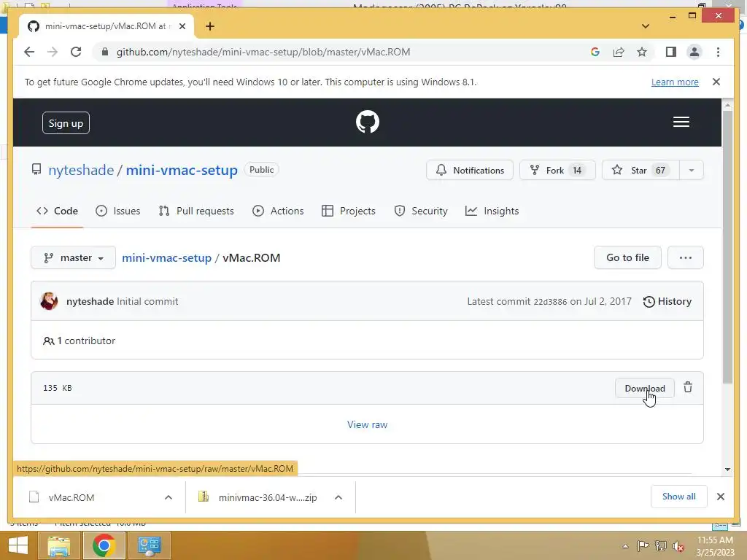747x560 pixels.
Task: Click the padlock site info icon
Action: pyautogui.click(x=105, y=52)
